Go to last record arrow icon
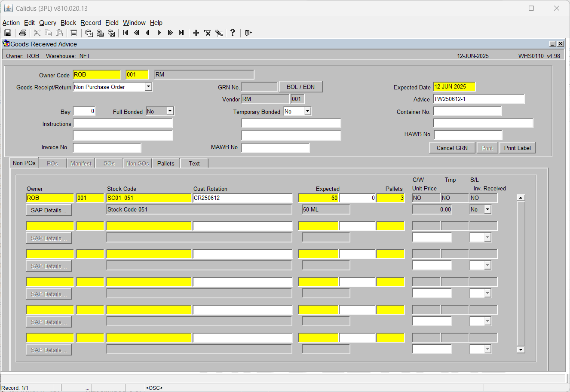The height and width of the screenshot is (392, 570). pos(181,33)
